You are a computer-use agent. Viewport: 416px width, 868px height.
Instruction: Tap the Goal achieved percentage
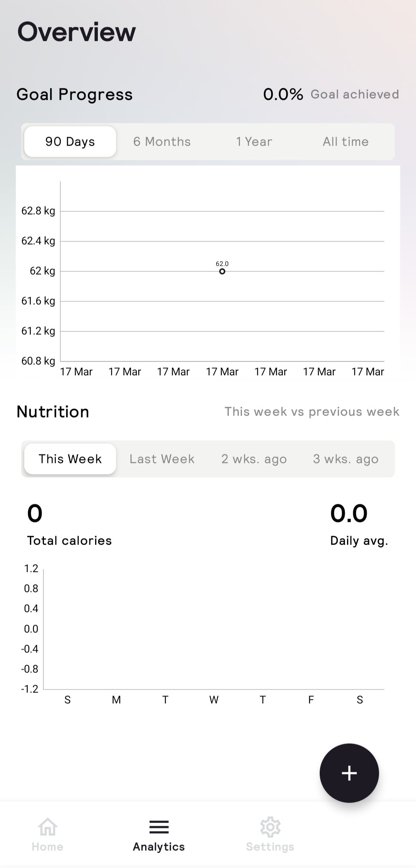pos(283,94)
